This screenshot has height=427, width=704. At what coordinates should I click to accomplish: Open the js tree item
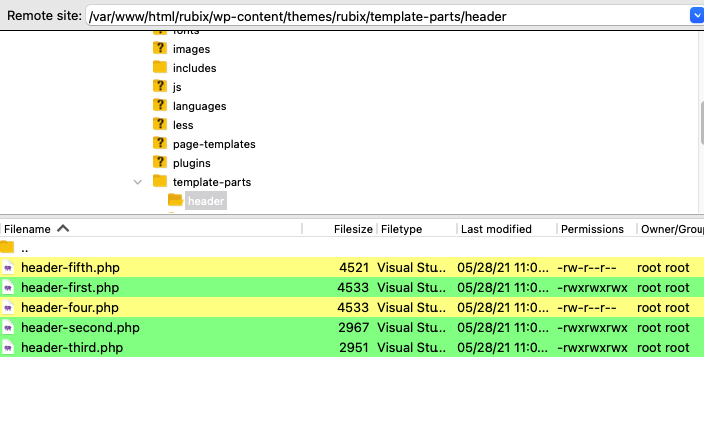[177, 87]
